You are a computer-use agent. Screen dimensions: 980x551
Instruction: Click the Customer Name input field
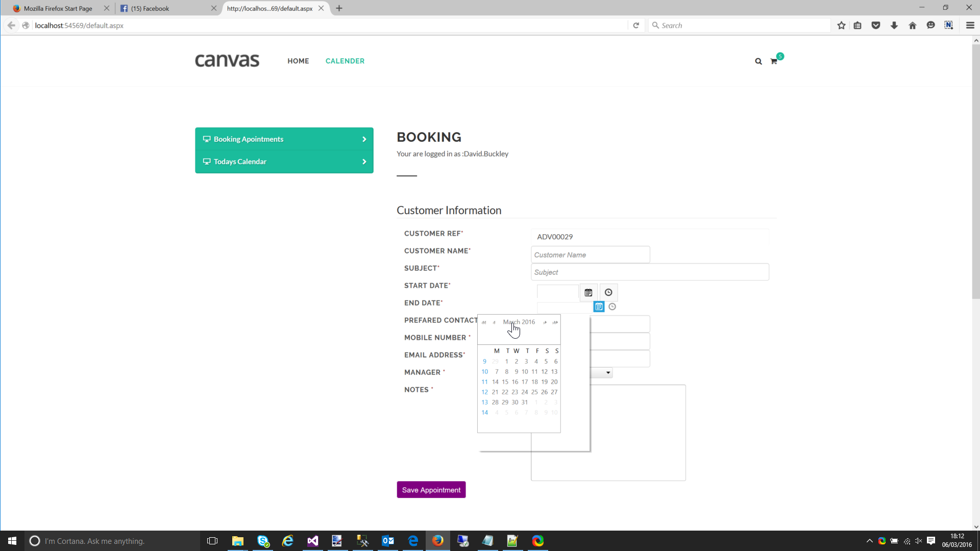tap(590, 255)
